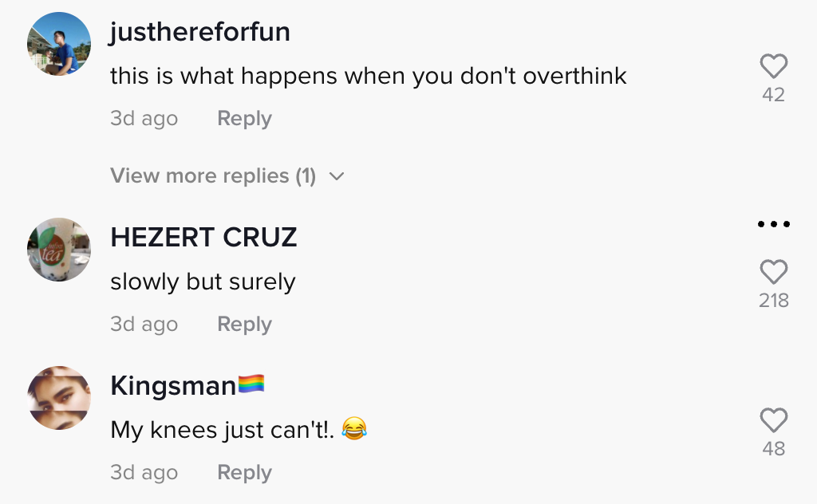Screen dimensions: 817x504
Task: Click the 42 likes count
Action: tap(773, 95)
